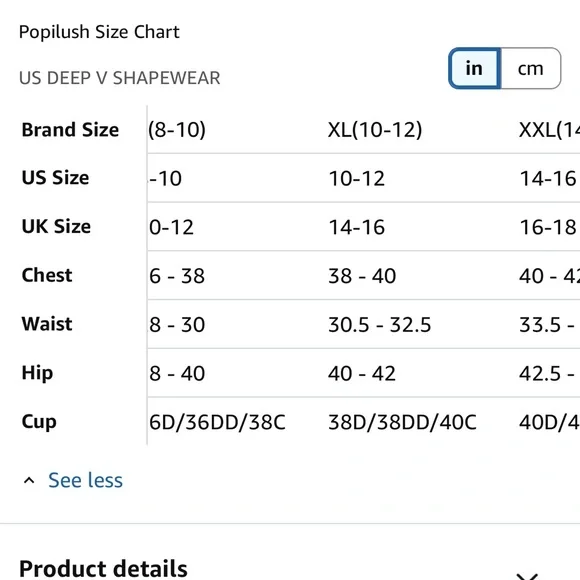Switch size units to inches
The height and width of the screenshot is (580, 580).
click(475, 68)
